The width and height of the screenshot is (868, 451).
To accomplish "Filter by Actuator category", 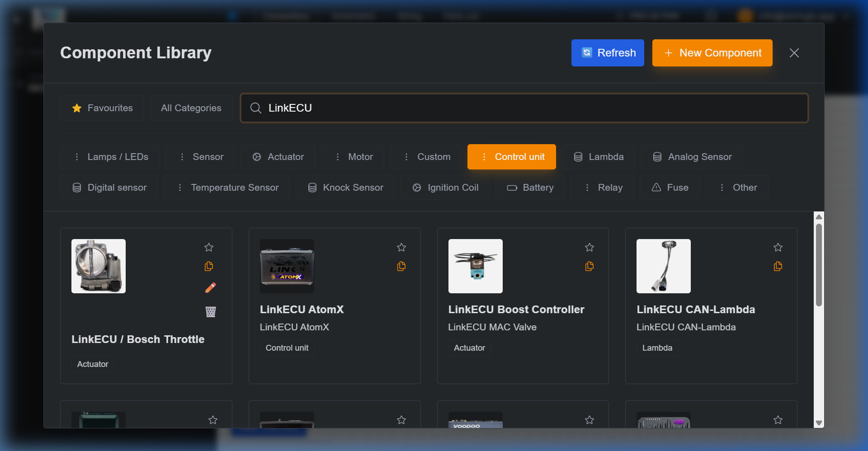I will (278, 157).
